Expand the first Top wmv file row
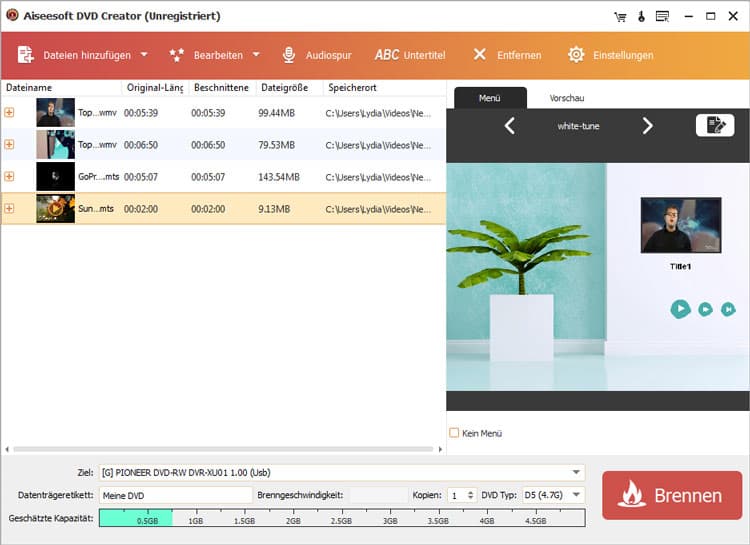 tap(10, 112)
